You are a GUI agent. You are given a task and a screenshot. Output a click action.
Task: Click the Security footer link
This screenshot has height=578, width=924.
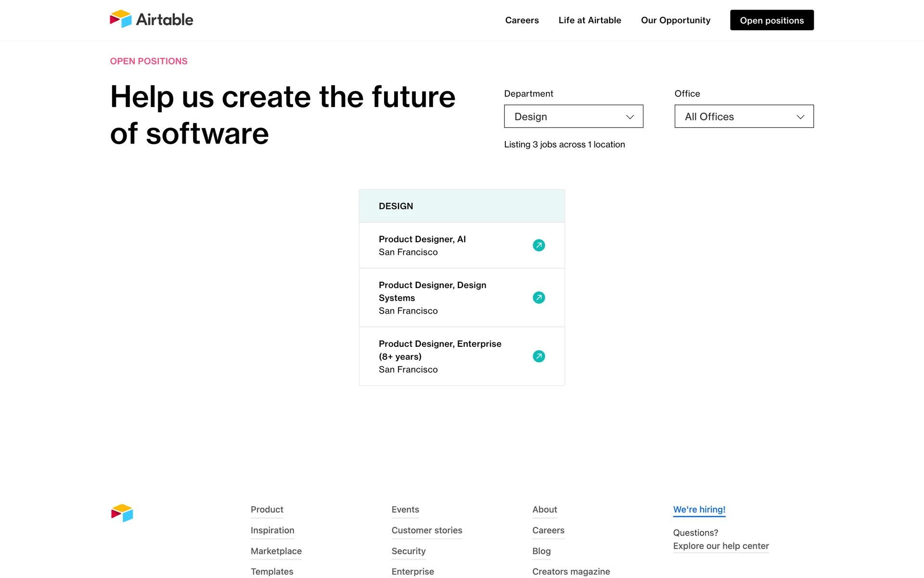pos(408,551)
